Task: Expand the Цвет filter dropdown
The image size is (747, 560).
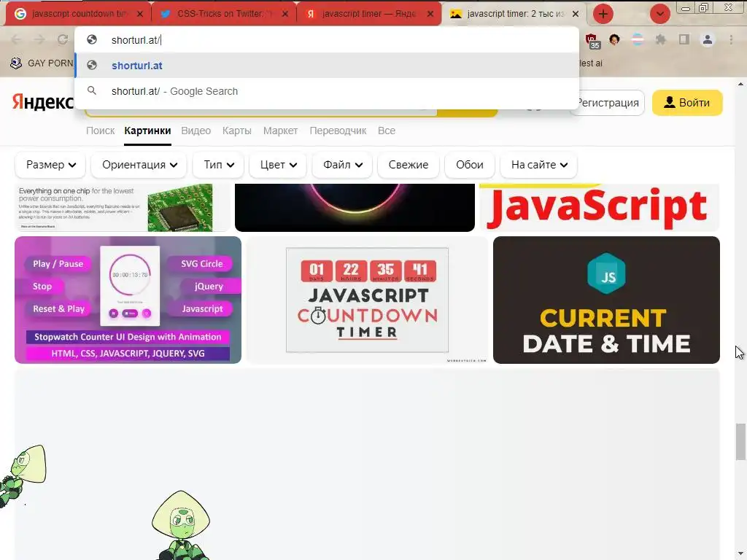Action: point(278,165)
